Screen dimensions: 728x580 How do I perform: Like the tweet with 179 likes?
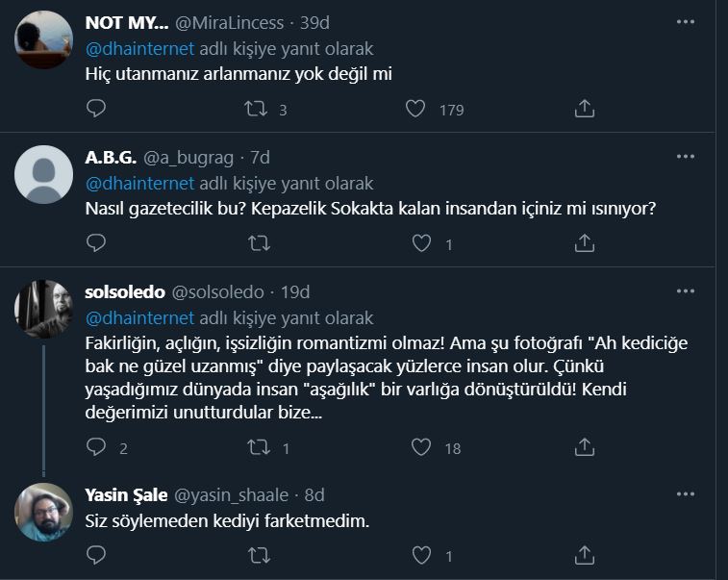(415, 110)
